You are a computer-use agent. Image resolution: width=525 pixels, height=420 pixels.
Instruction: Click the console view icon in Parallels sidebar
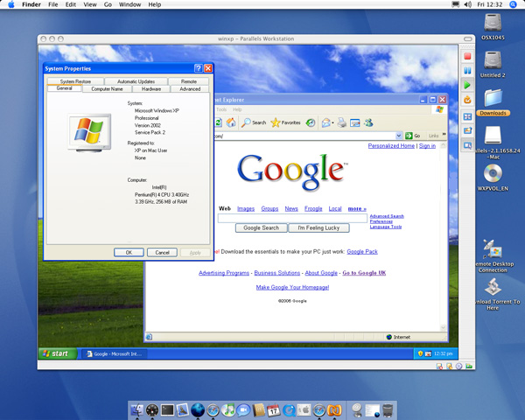point(467,145)
